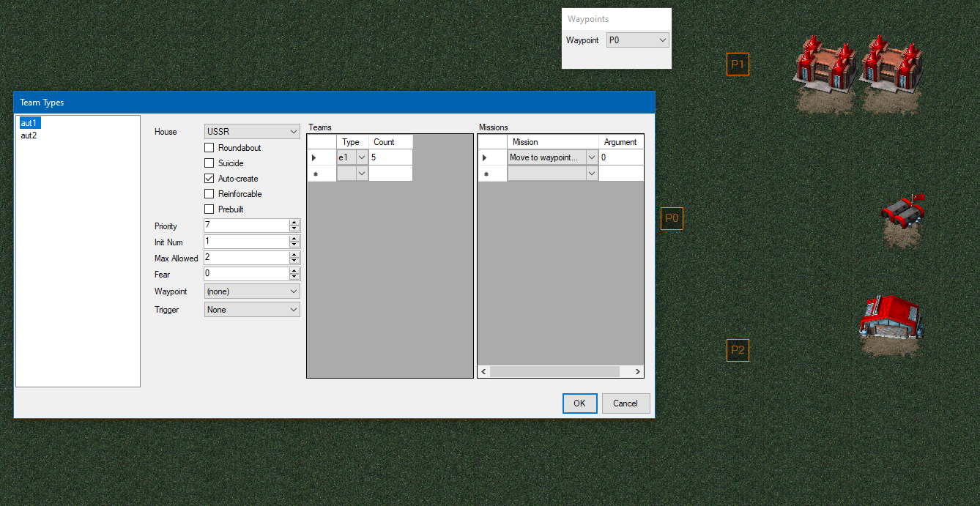The image size is (980, 506).
Task: Decrease Priority with the down spinner arrow
Action: point(294,229)
